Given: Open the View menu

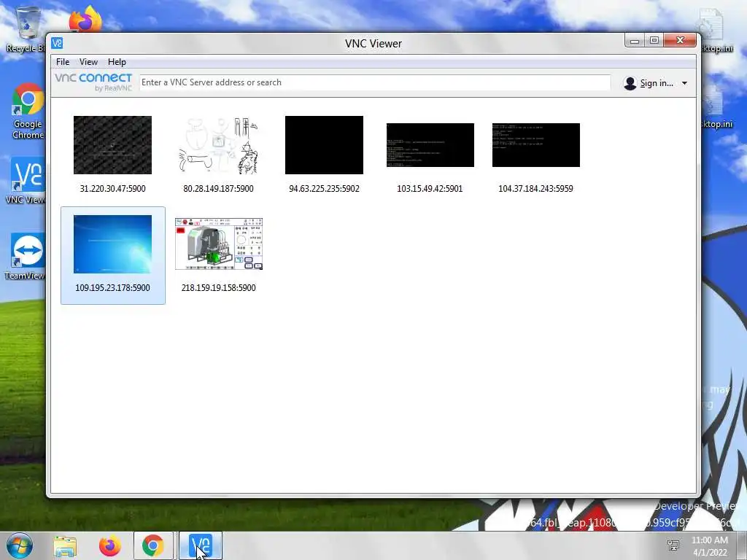Looking at the screenshot, I should pos(88,62).
